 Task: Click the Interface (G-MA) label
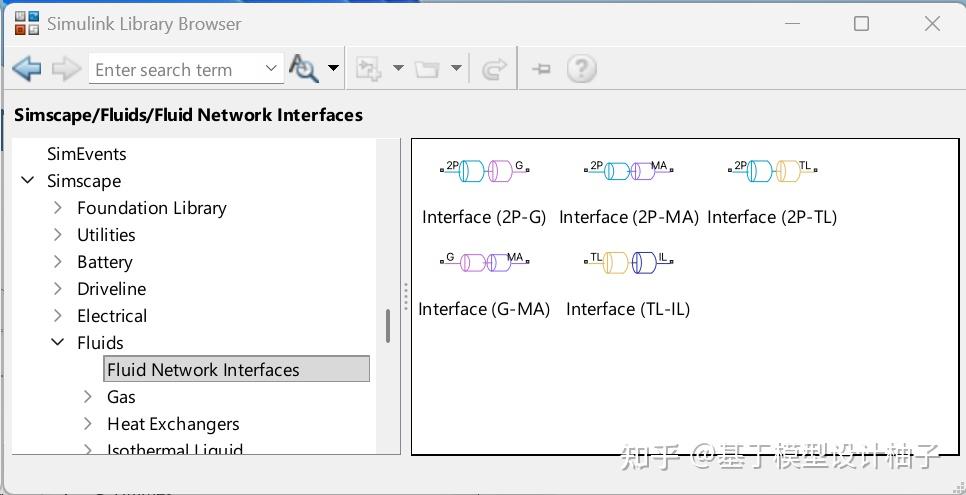(x=484, y=308)
